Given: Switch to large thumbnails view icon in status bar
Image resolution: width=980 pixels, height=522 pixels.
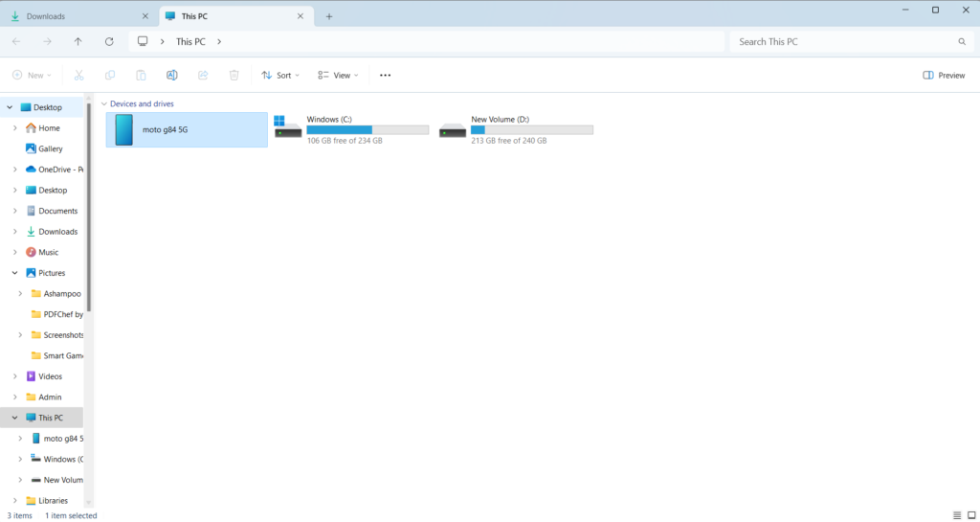Looking at the screenshot, I should [x=971, y=515].
